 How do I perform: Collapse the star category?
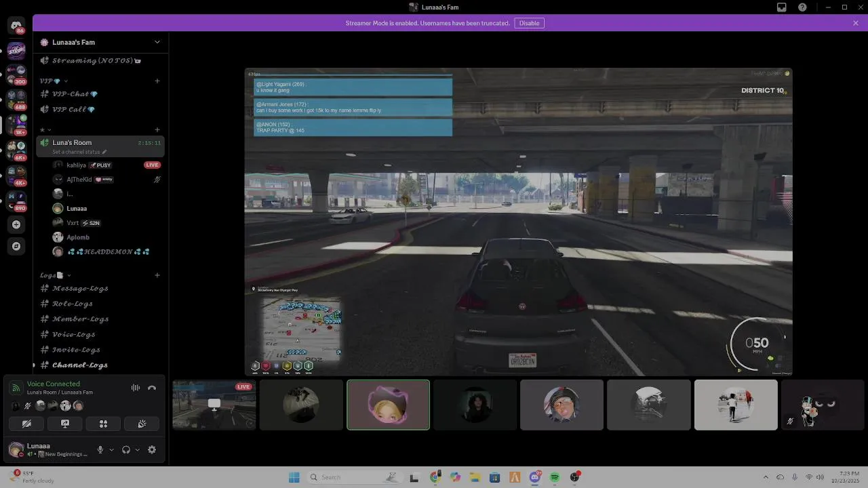(45, 129)
